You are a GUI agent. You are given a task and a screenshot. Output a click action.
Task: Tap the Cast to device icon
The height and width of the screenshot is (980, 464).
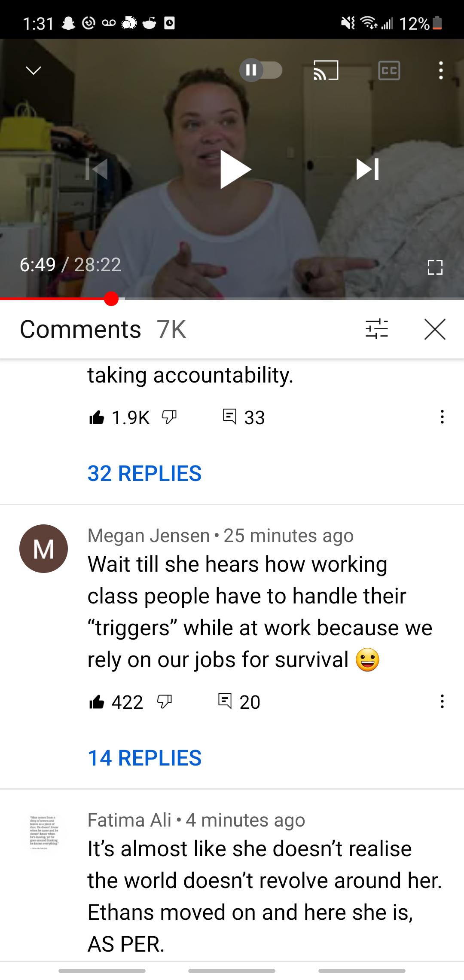pyautogui.click(x=326, y=70)
